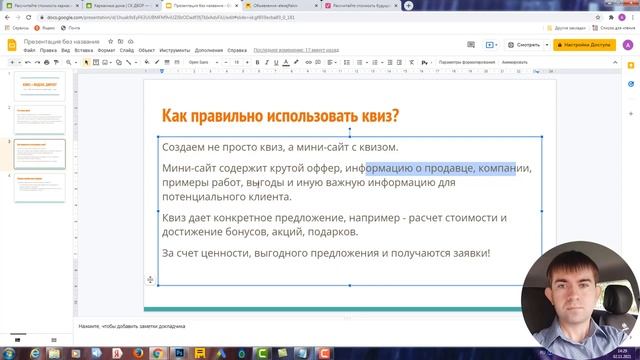Viewport: 640px width, 360px height.
Task: Open the last edit history link
Action: pyautogui.click(x=296, y=50)
